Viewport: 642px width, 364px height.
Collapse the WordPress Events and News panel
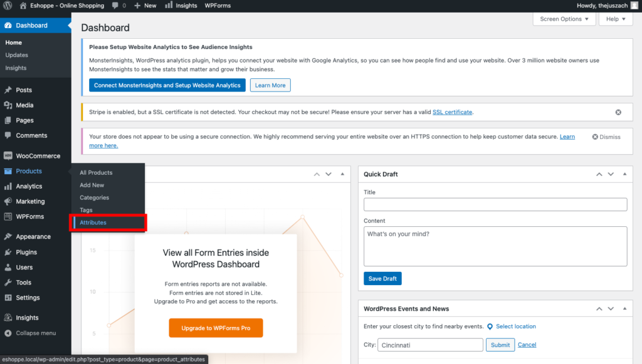pos(625,309)
